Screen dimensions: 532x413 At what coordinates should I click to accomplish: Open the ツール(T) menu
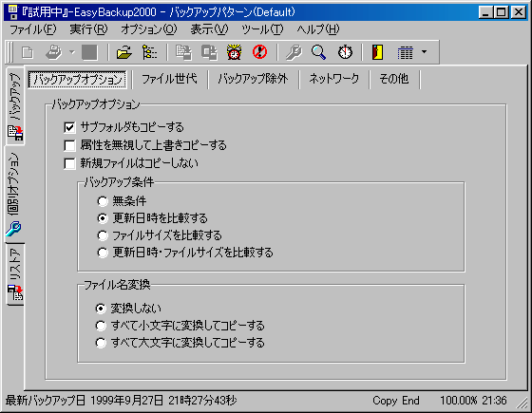click(x=262, y=29)
